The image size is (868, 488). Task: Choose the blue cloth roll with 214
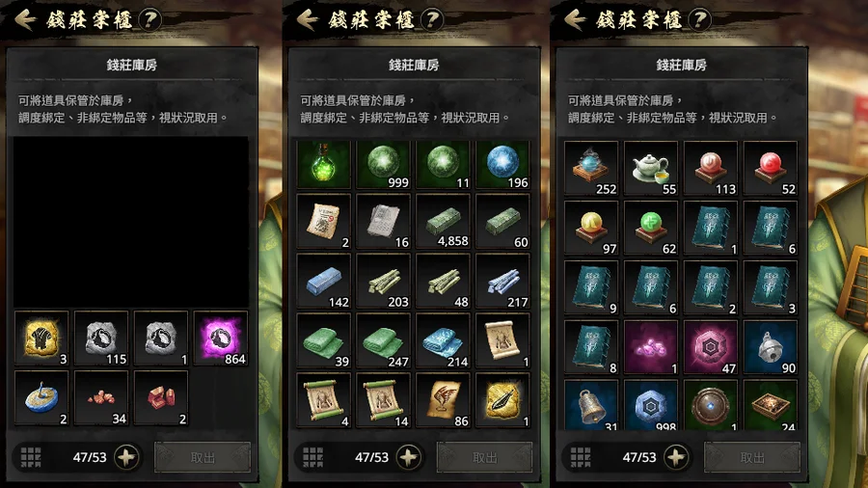pyautogui.click(x=443, y=340)
